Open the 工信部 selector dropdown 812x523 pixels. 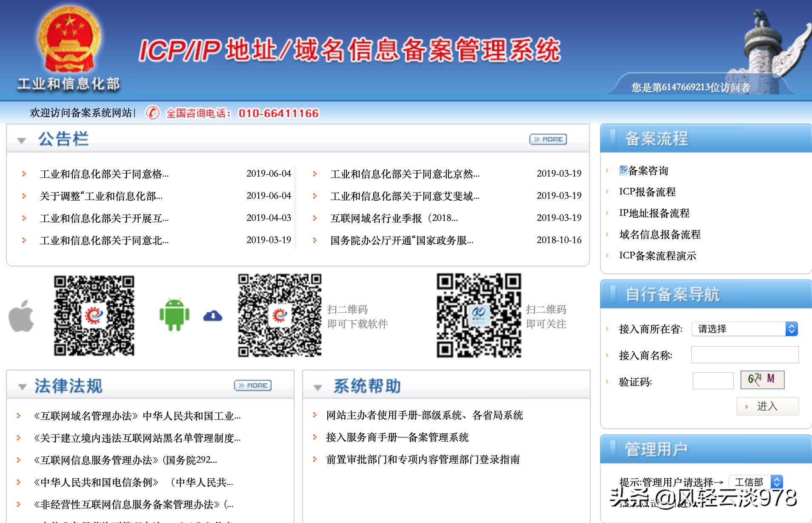[777, 482]
